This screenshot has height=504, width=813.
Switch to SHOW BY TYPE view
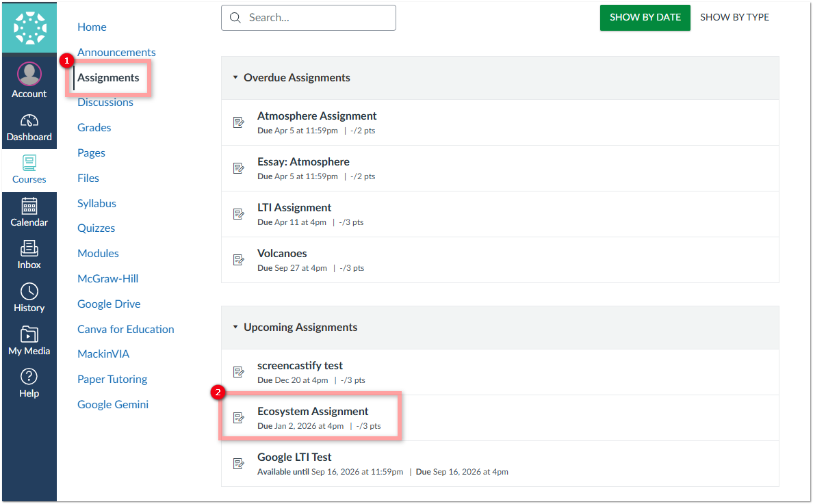[734, 17]
